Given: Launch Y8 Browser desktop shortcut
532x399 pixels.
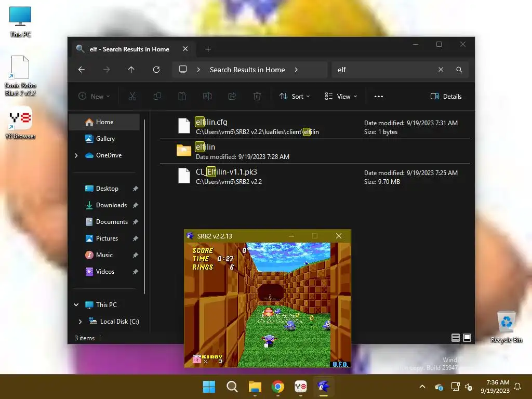Looking at the screenshot, I should click(20, 123).
